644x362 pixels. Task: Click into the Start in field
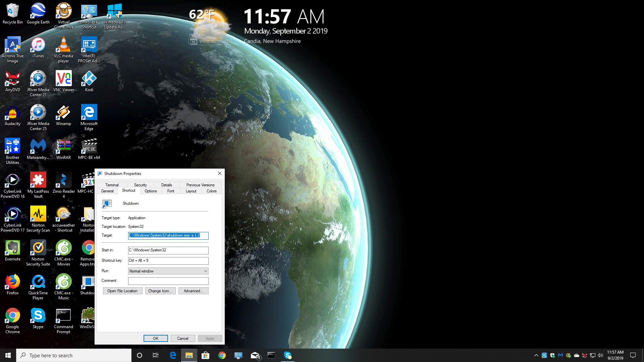coord(168,250)
